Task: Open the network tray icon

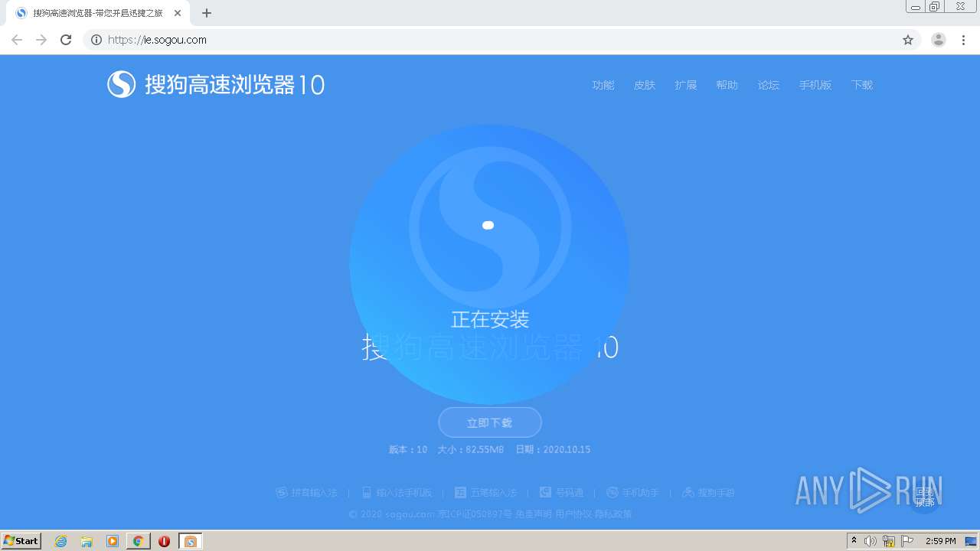Action: [x=889, y=541]
